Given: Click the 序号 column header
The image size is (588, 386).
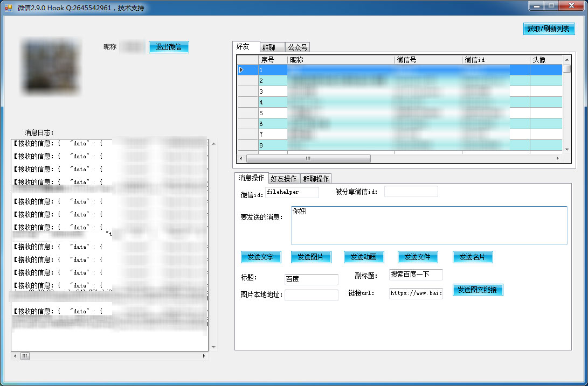Looking at the screenshot, I should tap(273, 60).
